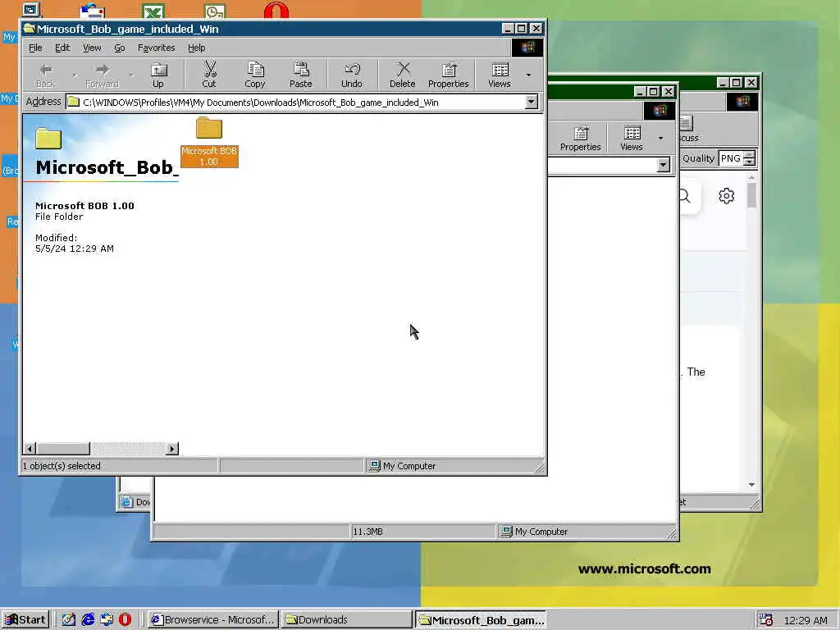Viewport: 840px width, 630px height.
Task: Click scroll down arrow in browser window
Action: point(751,484)
